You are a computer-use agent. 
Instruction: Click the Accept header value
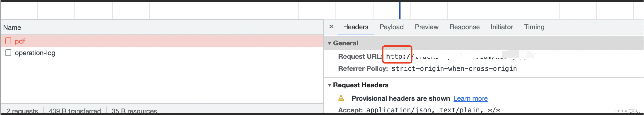(x=433, y=110)
